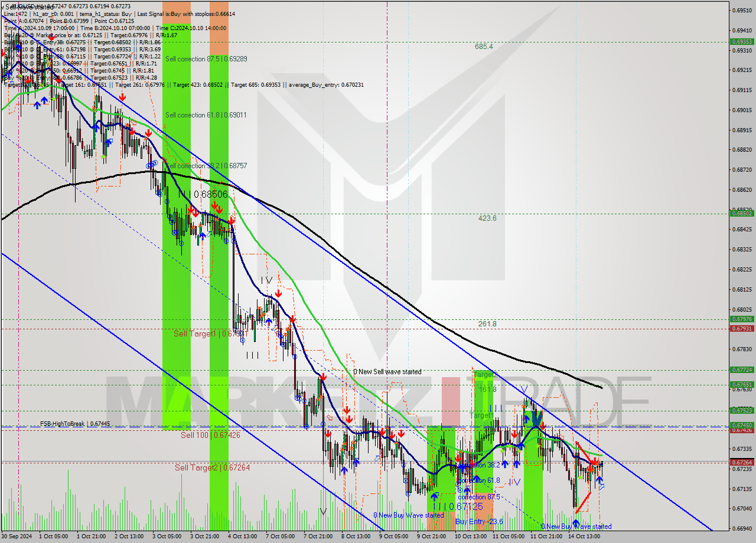Click the 0.67830 price scale value
Viewport: 756px width, 543px height.
click(x=742, y=349)
